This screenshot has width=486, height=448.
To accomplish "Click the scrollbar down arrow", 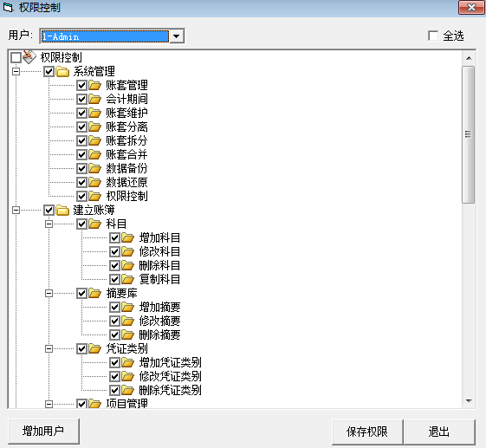I will [469, 401].
